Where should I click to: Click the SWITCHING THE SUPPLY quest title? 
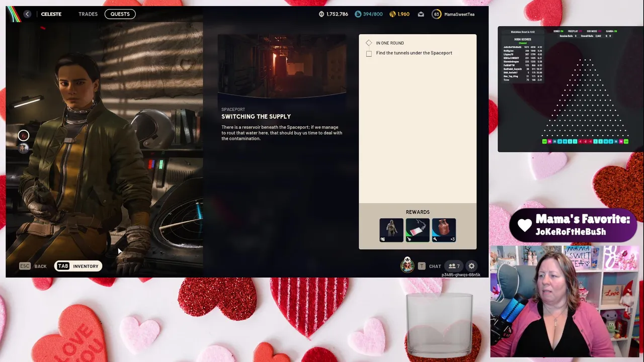pos(256,117)
